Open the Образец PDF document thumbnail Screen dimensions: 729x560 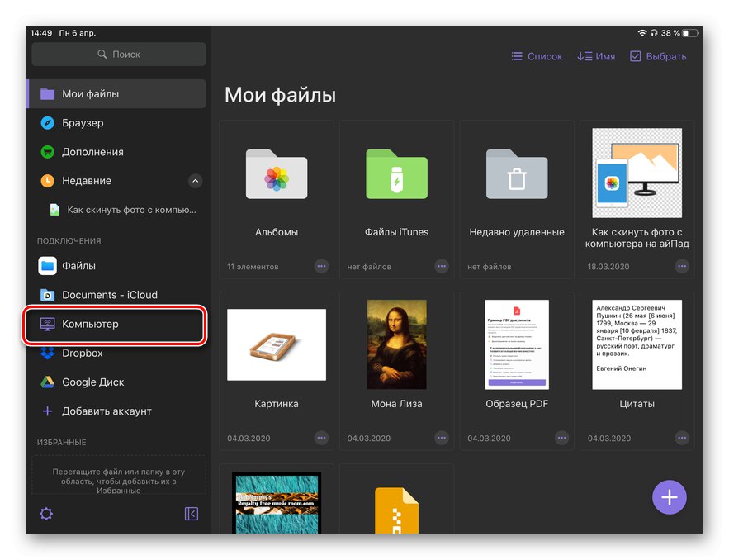(x=517, y=344)
